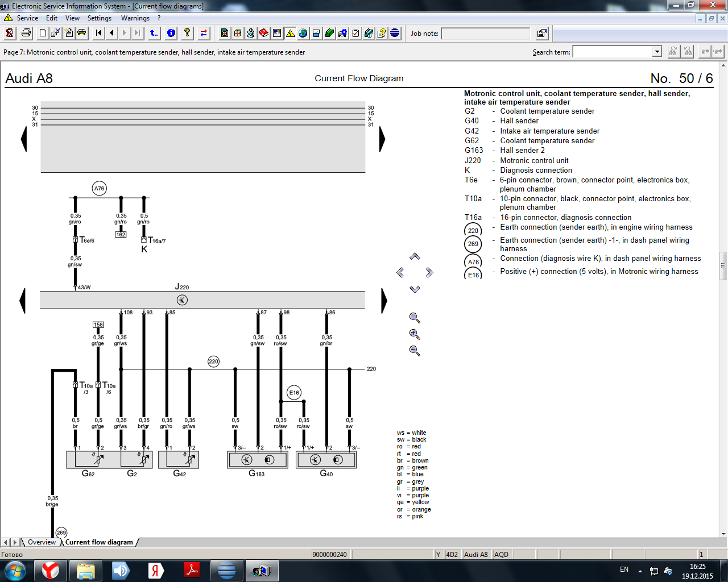Go to the first page arrow

coord(99,33)
